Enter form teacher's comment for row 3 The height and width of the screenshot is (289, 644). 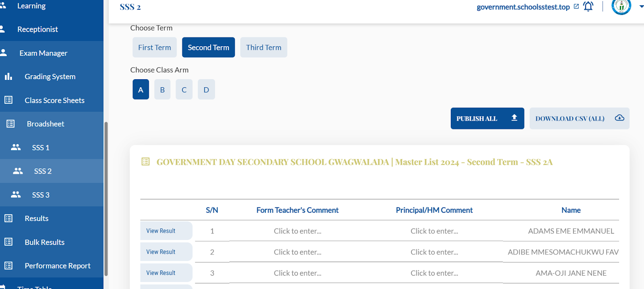(x=297, y=273)
